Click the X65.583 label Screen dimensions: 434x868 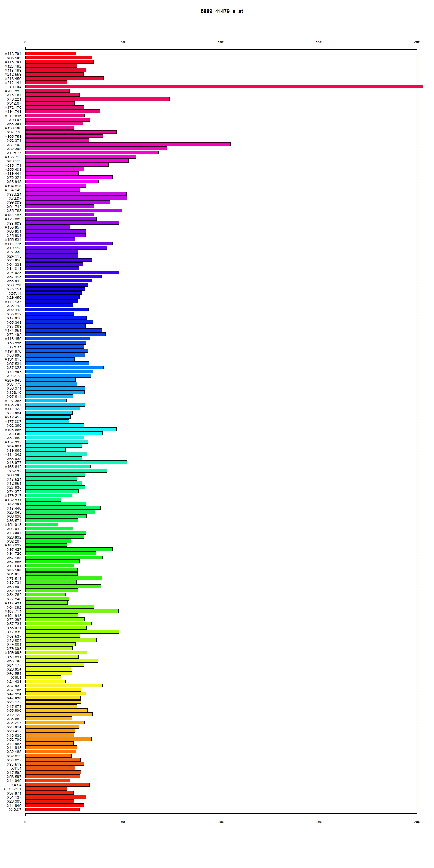(14, 58)
